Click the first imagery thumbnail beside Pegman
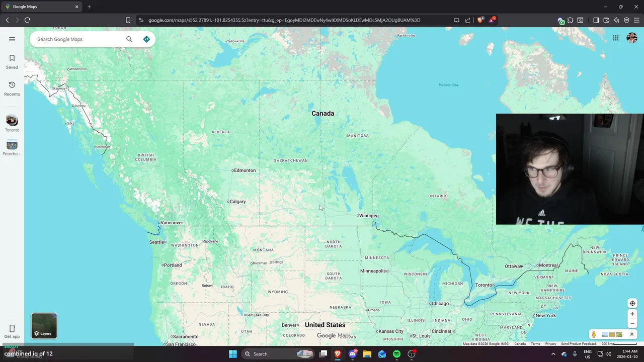 pos(605,334)
